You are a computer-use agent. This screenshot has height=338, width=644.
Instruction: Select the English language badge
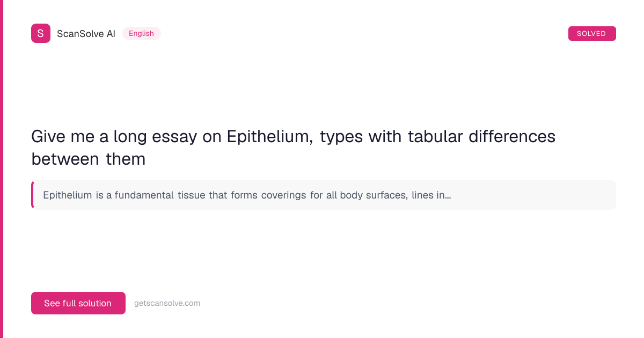141,33
